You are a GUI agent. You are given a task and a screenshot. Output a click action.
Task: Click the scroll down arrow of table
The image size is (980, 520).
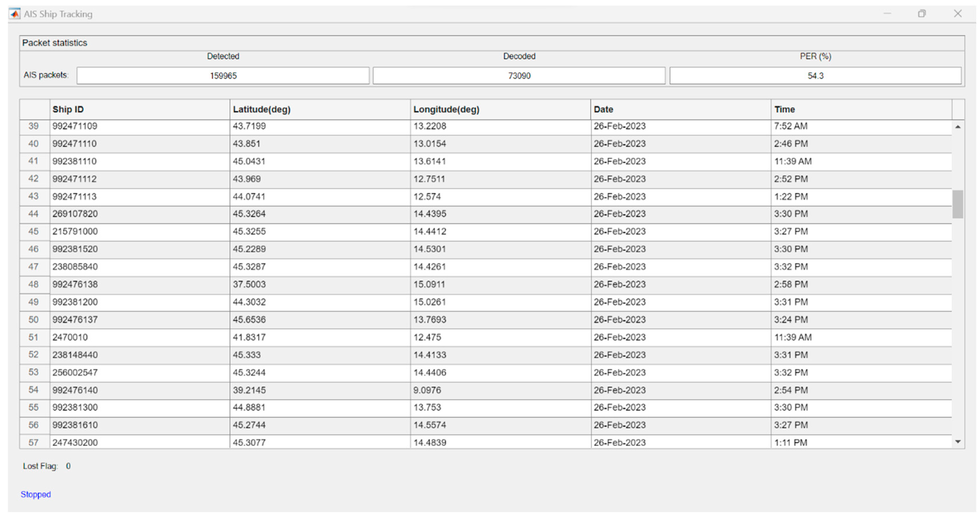tap(957, 442)
